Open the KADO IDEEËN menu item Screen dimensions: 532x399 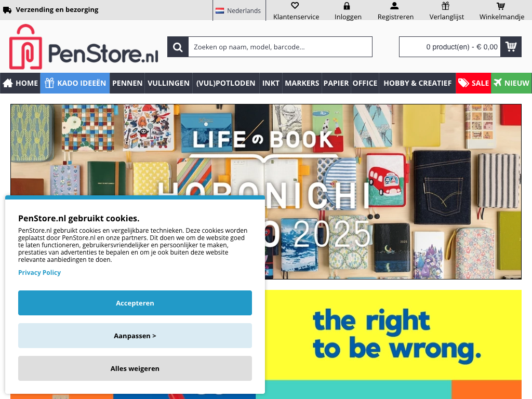(x=75, y=83)
